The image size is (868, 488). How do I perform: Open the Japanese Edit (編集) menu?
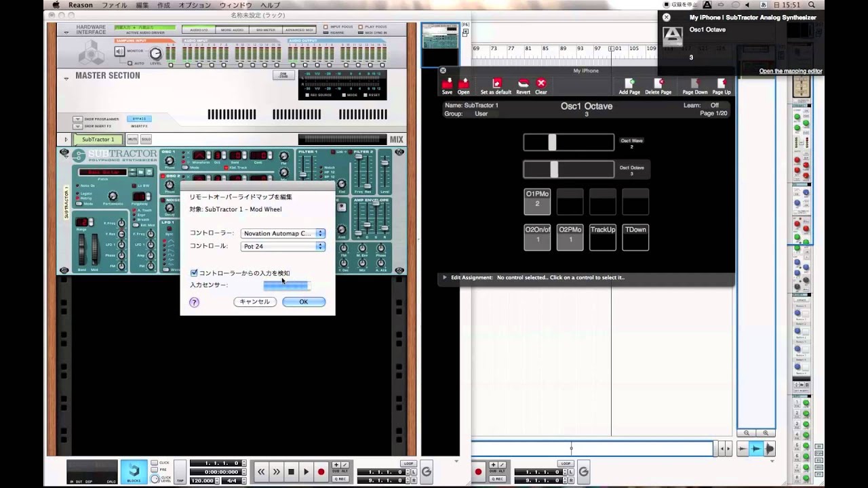point(142,5)
